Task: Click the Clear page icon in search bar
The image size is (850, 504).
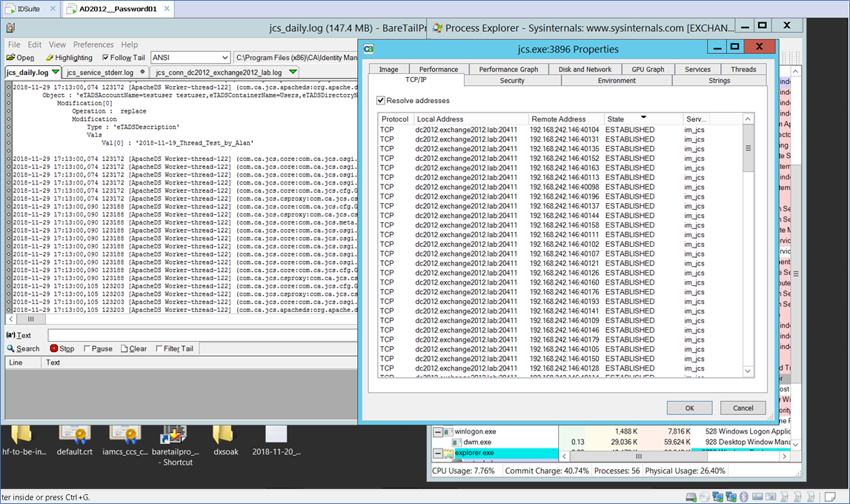Action: [x=124, y=348]
